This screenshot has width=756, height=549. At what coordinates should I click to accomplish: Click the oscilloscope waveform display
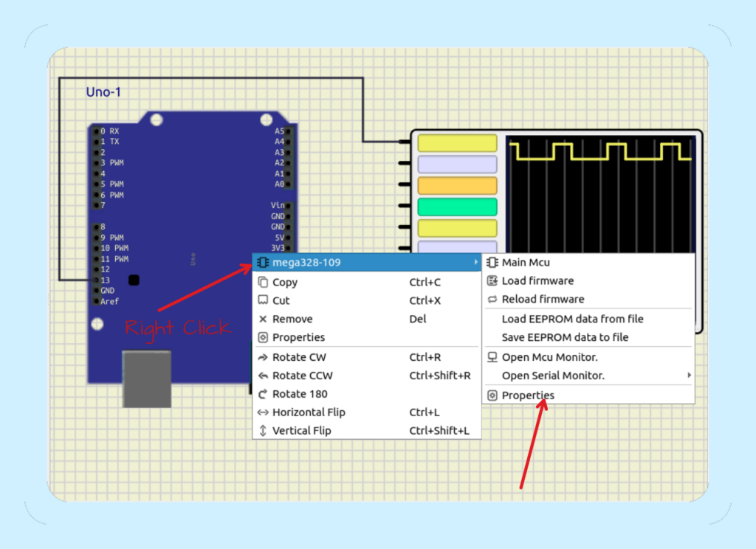tap(601, 194)
